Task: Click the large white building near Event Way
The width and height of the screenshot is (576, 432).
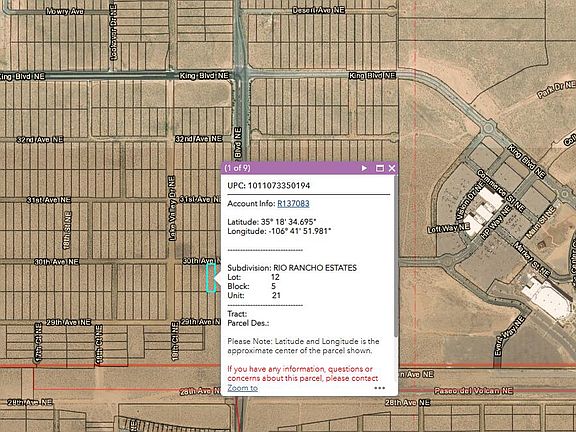Action: pos(547,298)
